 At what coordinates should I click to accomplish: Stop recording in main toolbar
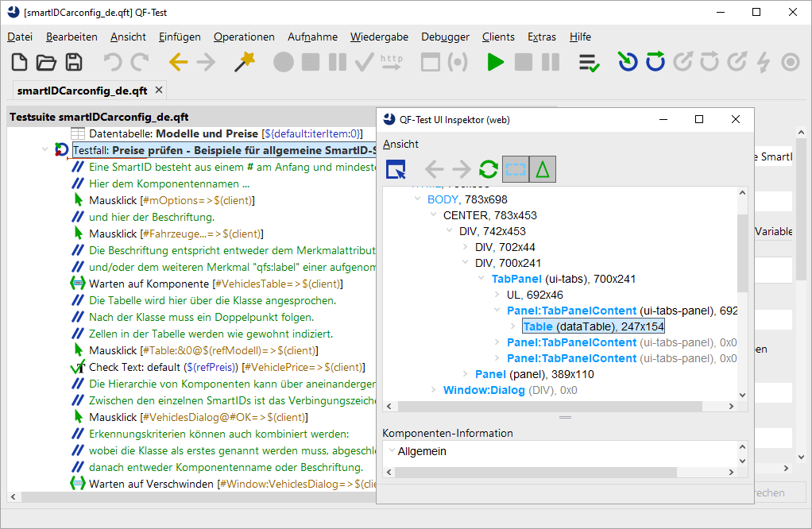[x=311, y=62]
